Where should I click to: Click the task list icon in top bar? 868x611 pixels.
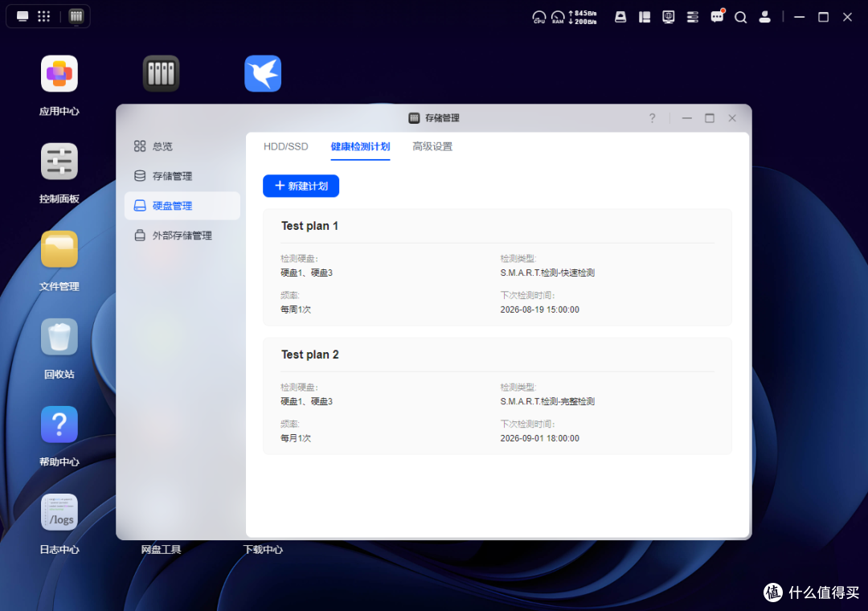(693, 17)
